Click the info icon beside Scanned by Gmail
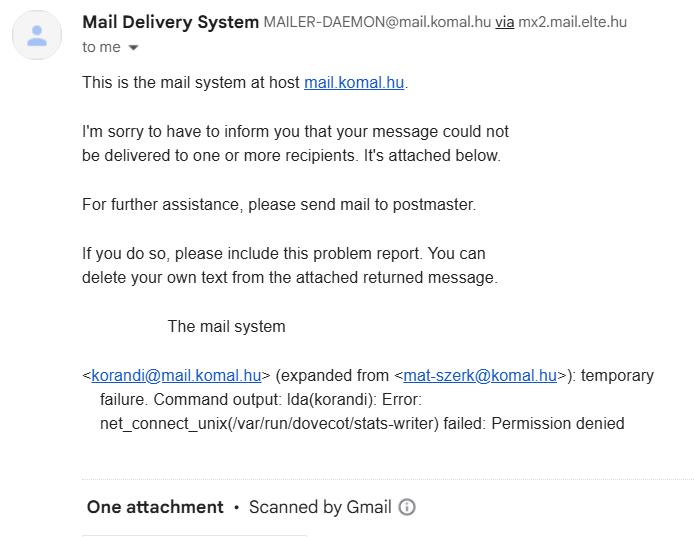Viewport: 695px width, 537px height. click(407, 507)
